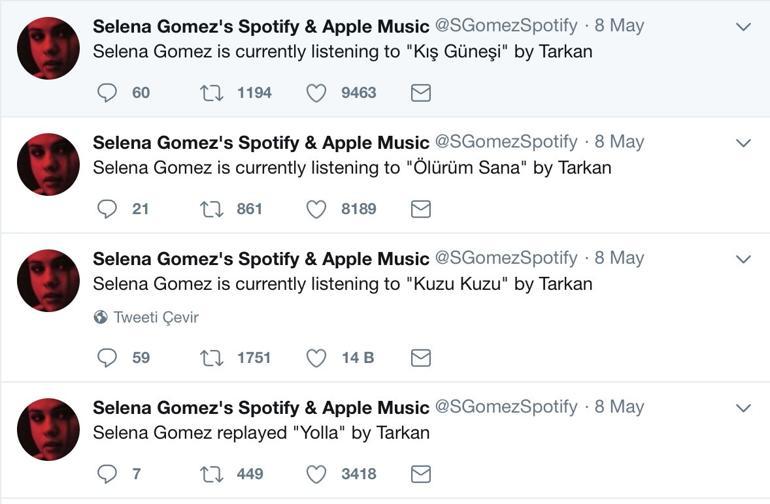The height and width of the screenshot is (504, 770).
Task: Retweet the "Yolla" replayed tweet
Action: [x=212, y=473]
